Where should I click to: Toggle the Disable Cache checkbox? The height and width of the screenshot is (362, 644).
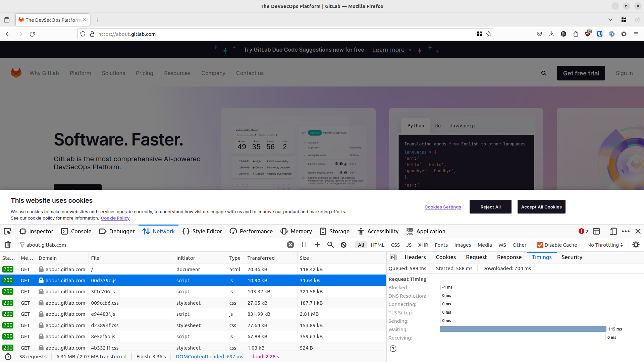tap(540, 245)
